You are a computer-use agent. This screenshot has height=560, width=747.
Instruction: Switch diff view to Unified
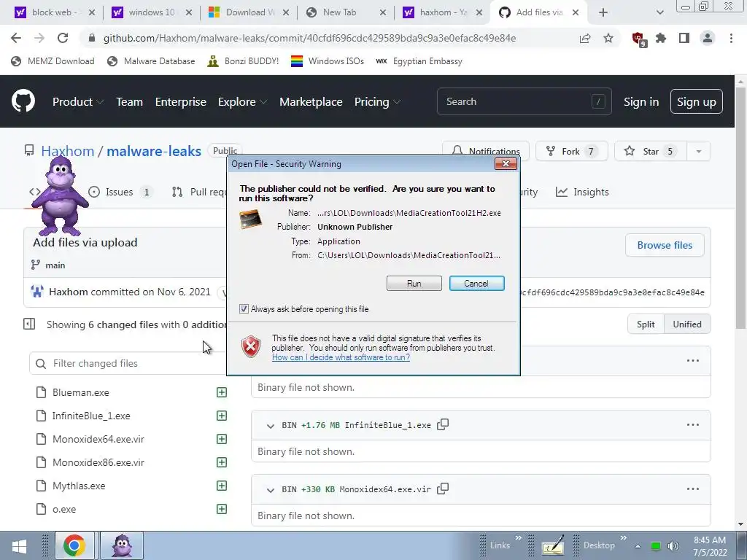(687, 324)
